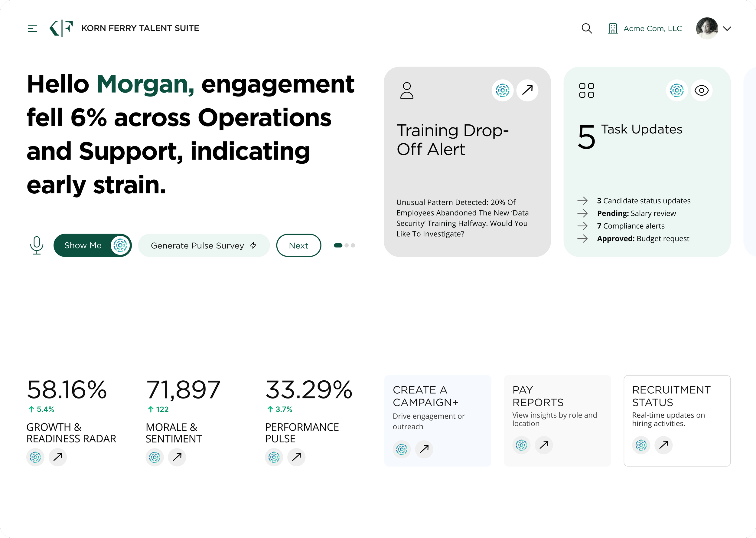
Task: Toggle visibility with the eye icon on Task Updates
Action: pyautogui.click(x=702, y=90)
